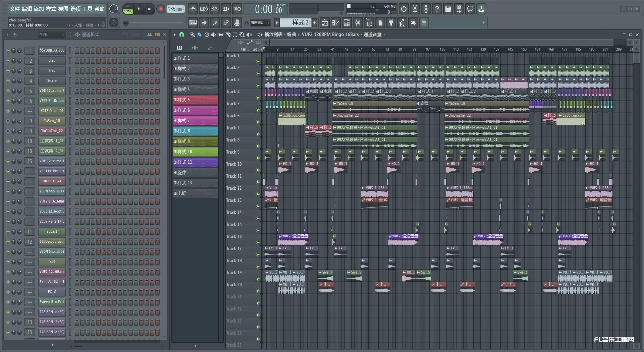The height and width of the screenshot is (352, 644).
Task: Open the Hat channel button
Action: coord(52,71)
